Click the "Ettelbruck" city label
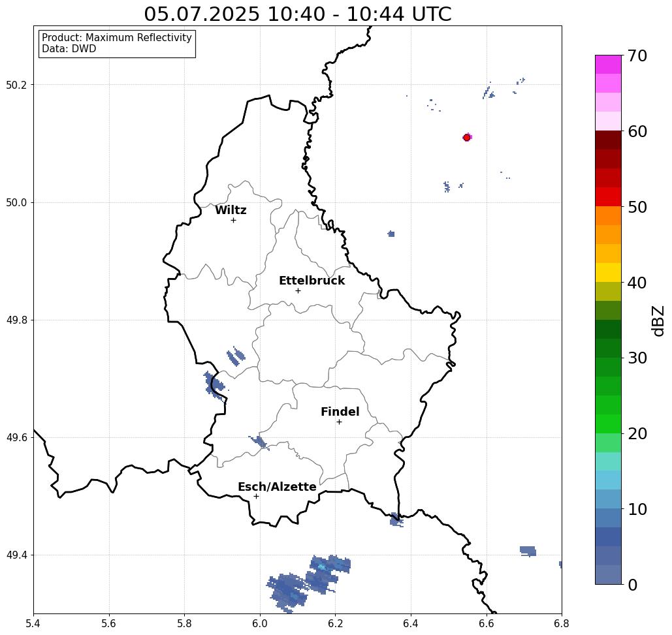672x635 pixels. tap(312, 281)
